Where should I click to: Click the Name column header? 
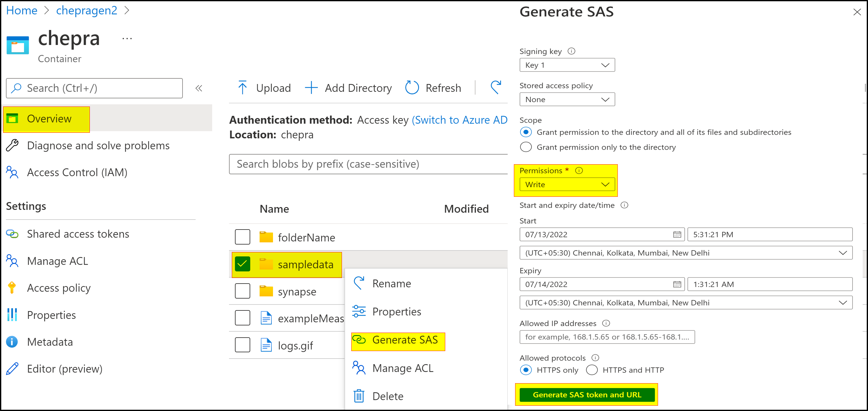pos(274,209)
